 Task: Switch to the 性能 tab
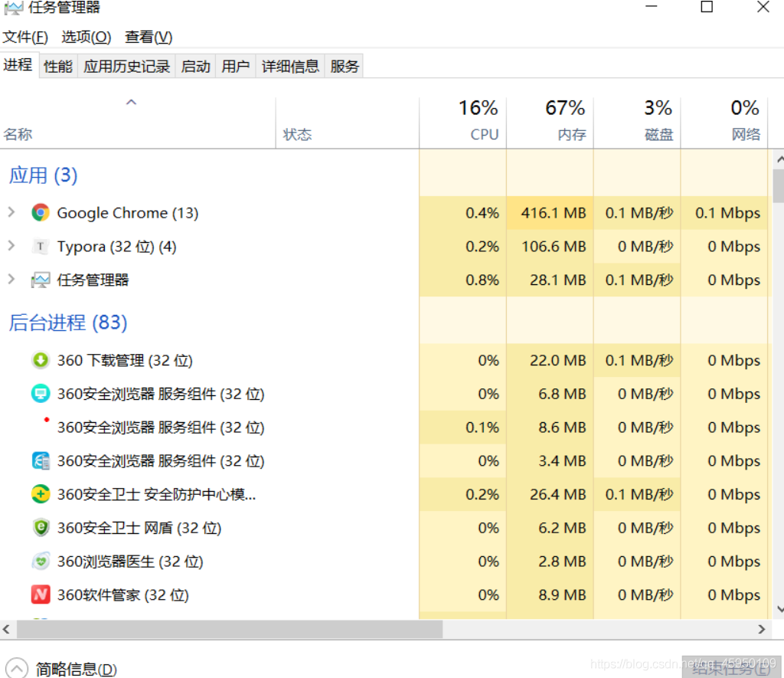point(58,66)
